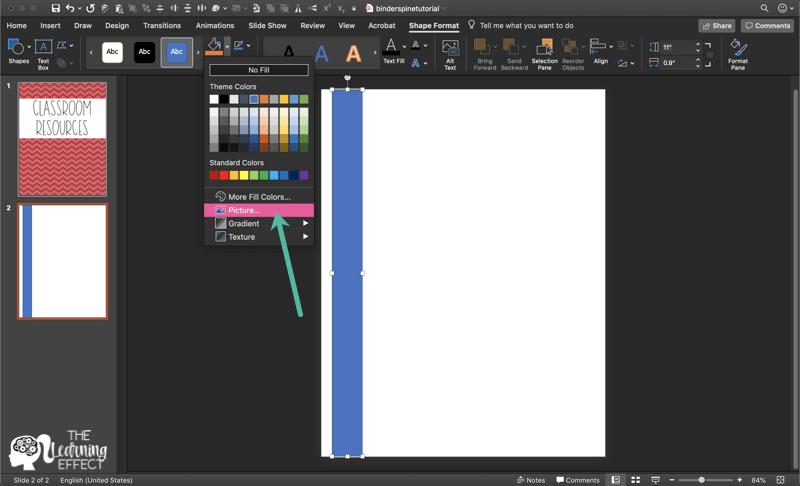
Task: Open the Insert tab
Action: pos(50,25)
